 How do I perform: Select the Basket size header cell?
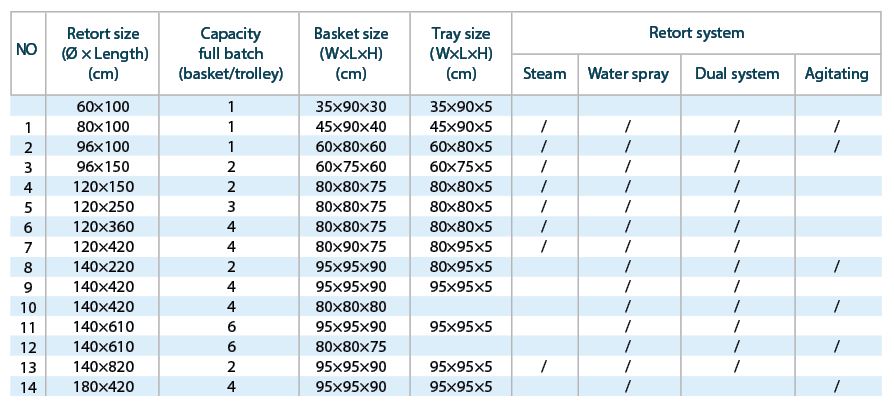pyautogui.click(x=351, y=53)
